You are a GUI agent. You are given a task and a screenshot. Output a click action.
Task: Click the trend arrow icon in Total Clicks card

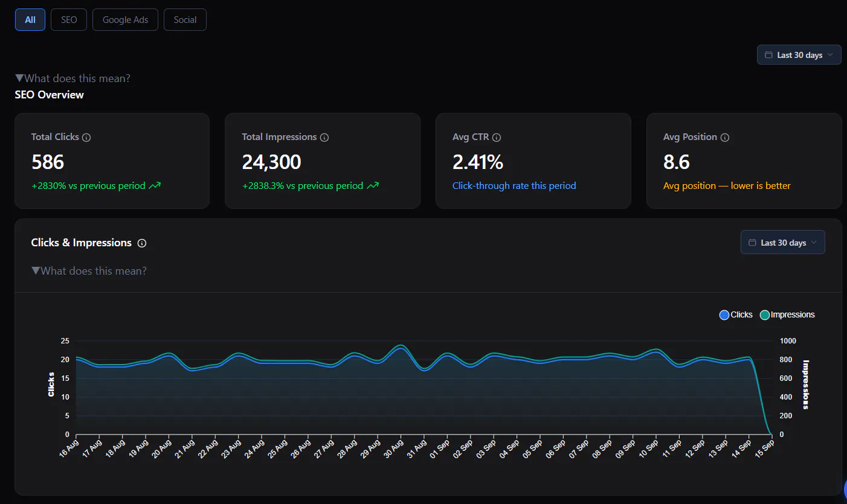pyautogui.click(x=155, y=186)
